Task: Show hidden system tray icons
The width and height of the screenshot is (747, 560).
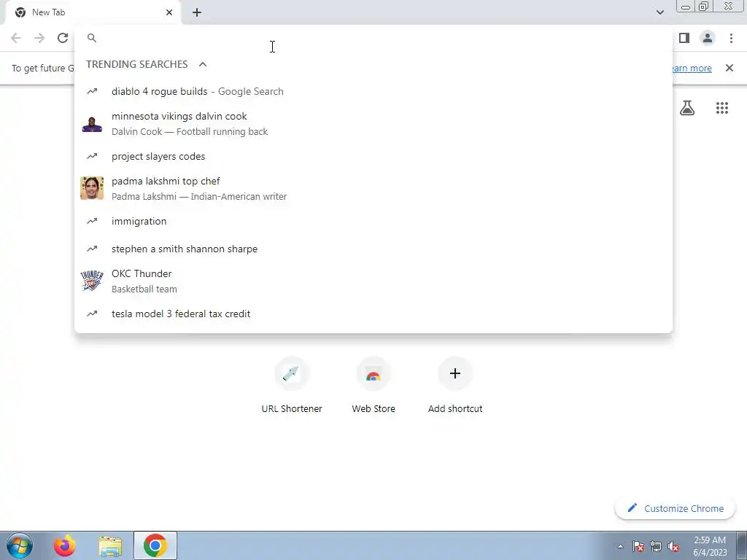Action: tap(620, 546)
